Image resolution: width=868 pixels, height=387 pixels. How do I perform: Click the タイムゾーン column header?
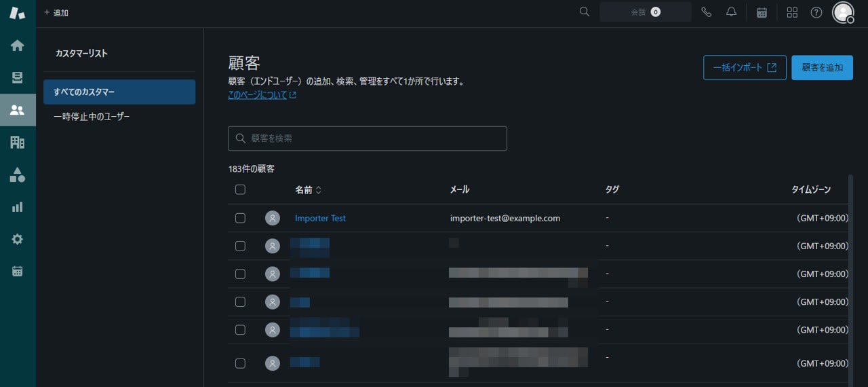811,190
